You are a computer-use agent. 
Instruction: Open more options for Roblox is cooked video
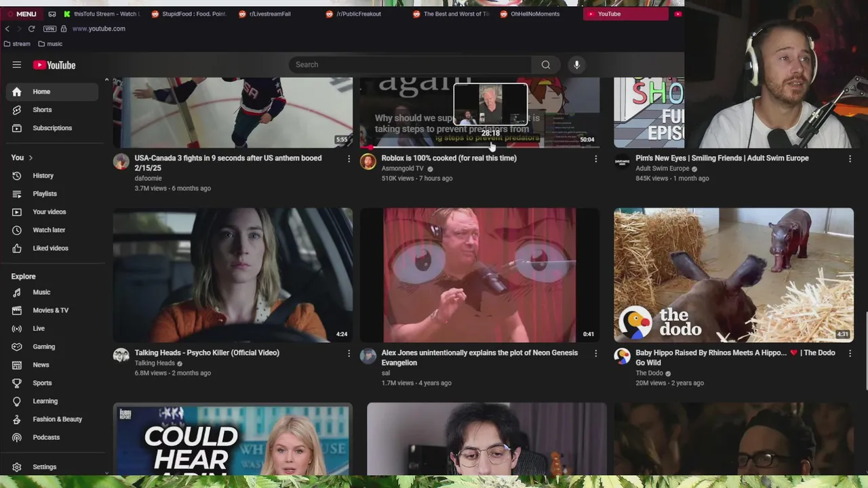tap(596, 159)
